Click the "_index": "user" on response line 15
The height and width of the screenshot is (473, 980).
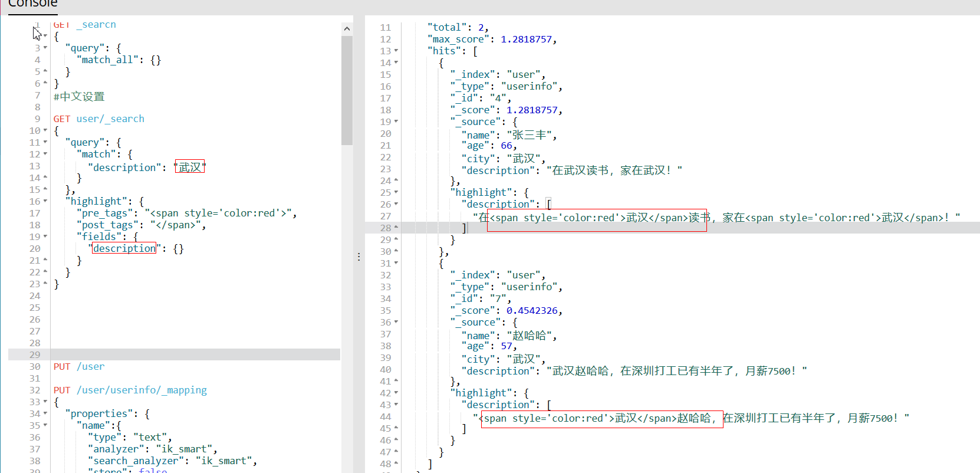498,74
